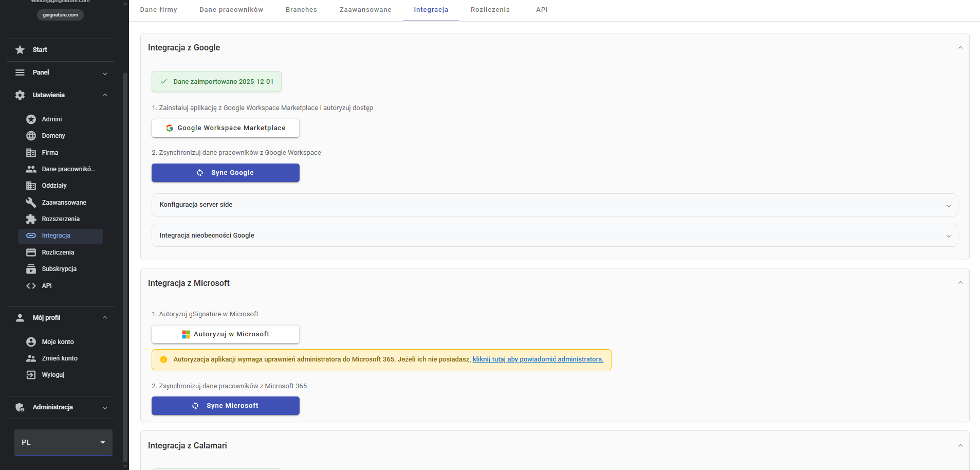
Task: Click the Admini star-badge icon
Action: (31, 119)
